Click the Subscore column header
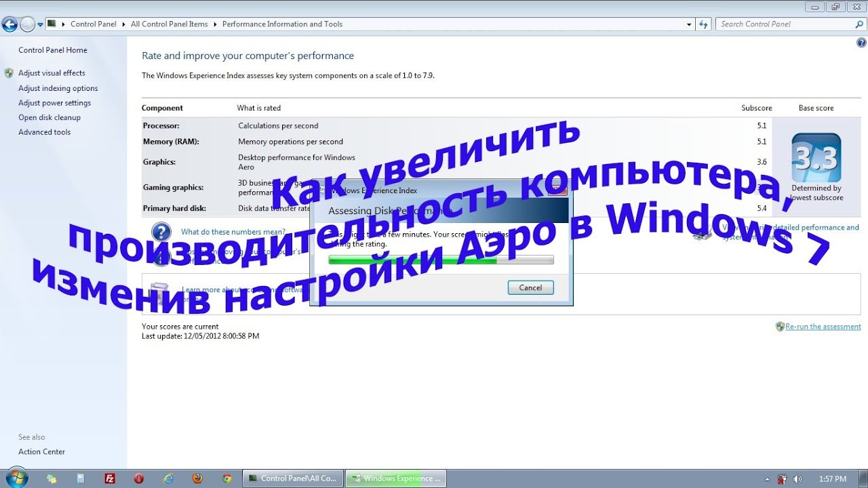Image resolution: width=868 pixels, height=488 pixels. pos(757,108)
